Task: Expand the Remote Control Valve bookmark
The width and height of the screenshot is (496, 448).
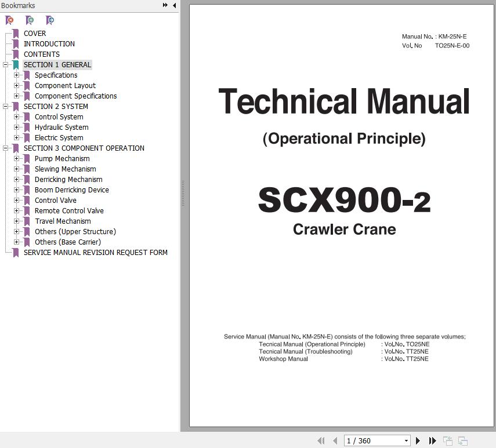Action: pyautogui.click(x=16, y=211)
